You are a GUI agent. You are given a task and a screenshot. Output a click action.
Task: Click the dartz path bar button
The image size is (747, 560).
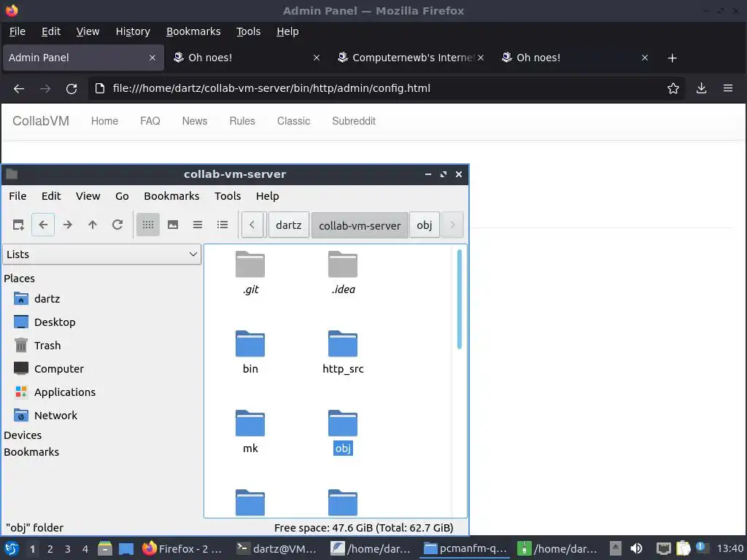point(289,225)
